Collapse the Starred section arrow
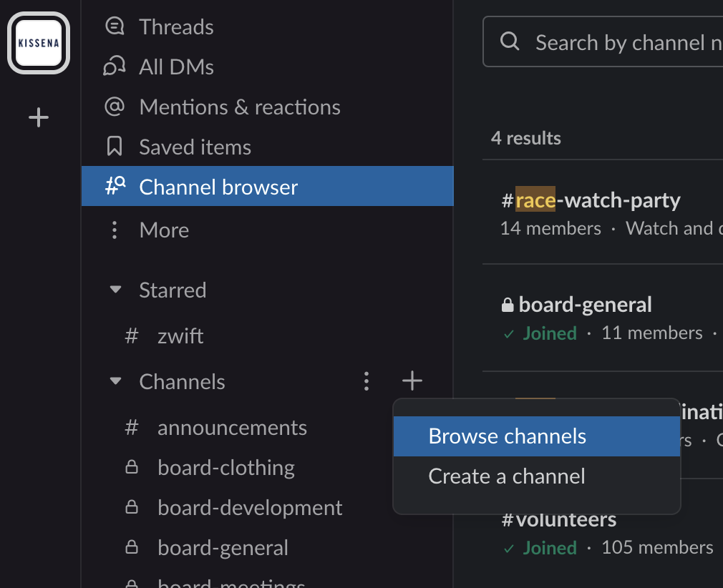 115,290
